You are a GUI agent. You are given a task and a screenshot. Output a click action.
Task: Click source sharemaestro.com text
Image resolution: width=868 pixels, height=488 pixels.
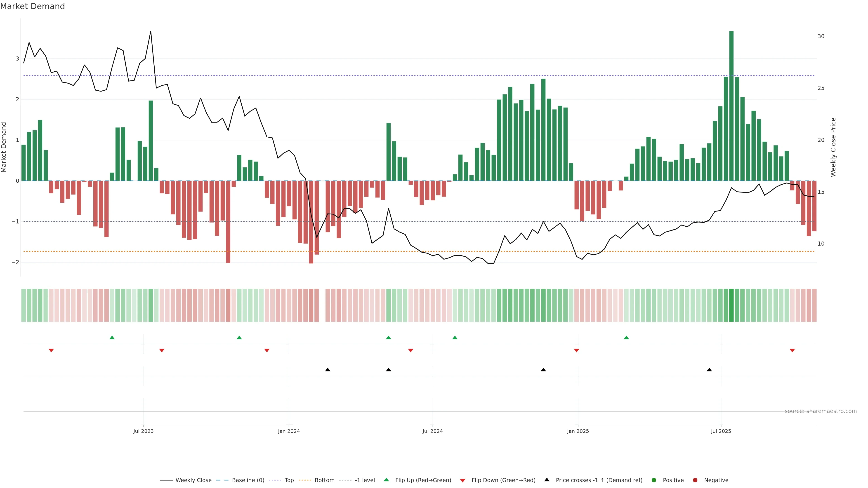[x=821, y=411]
